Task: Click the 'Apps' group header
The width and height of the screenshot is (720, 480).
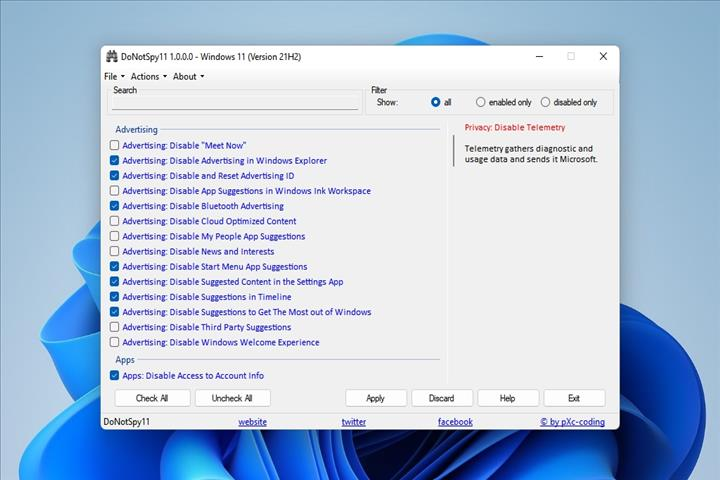Action: [125, 360]
